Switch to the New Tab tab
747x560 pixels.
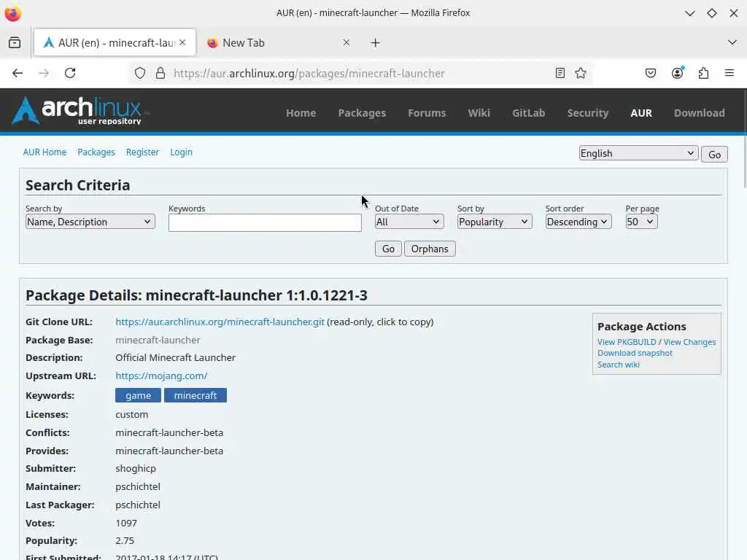coord(279,43)
